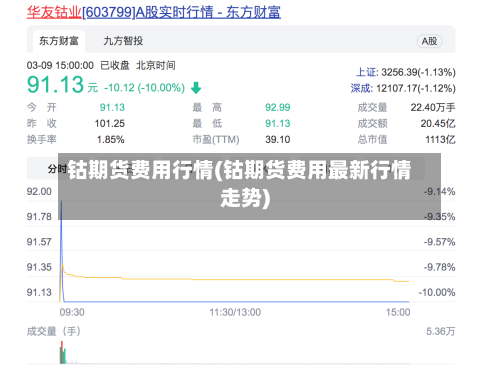
Task: Click the 今开 value 91.13
Action: click(112, 107)
